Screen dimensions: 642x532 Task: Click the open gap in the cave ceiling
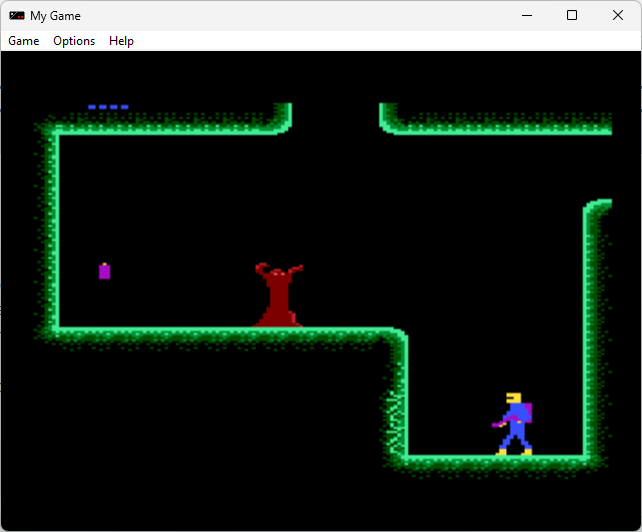pyautogui.click(x=335, y=115)
